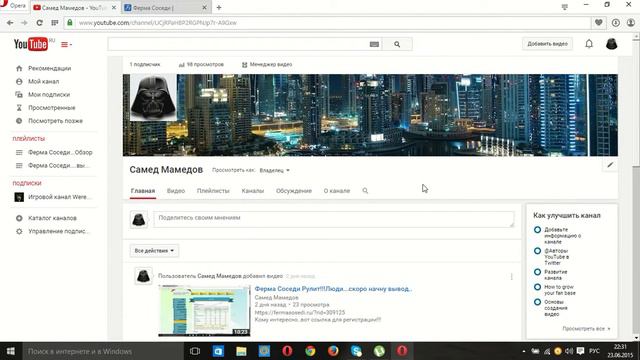640x360 pixels.
Task: Click the Darth Vader channel avatar
Action: [x=153, y=97]
